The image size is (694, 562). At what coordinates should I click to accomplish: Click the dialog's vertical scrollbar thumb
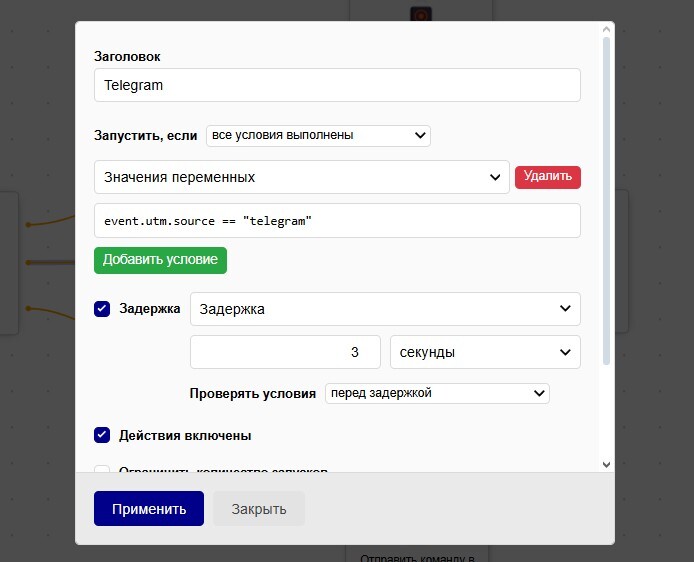pos(605,200)
